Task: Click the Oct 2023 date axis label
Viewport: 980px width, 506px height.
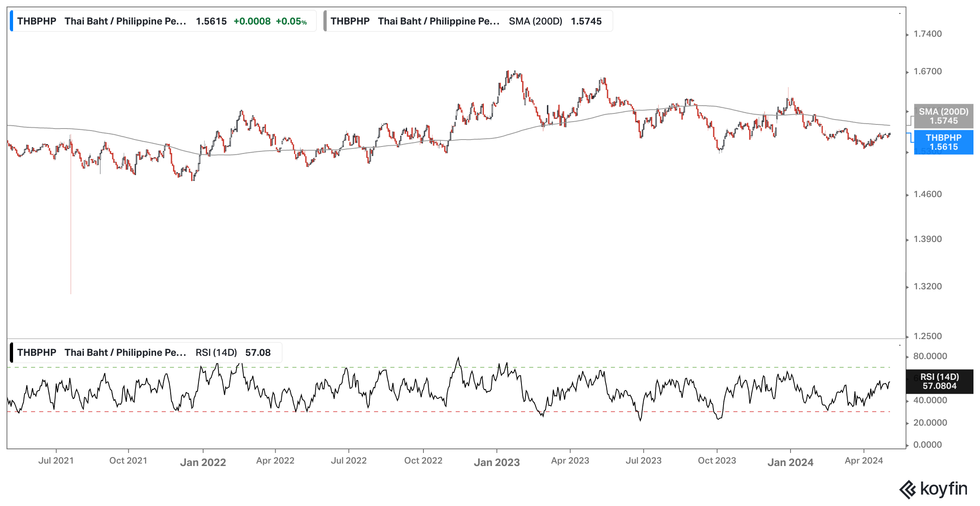Action: point(717,461)
